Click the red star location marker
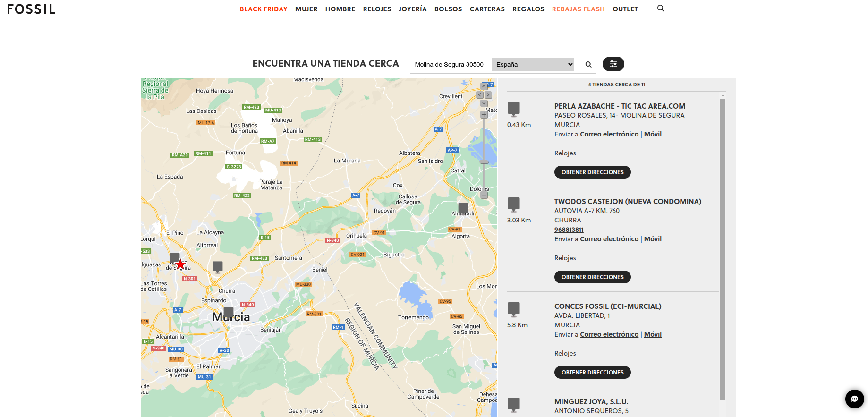 pyautogui.click(x=180, y=264)
